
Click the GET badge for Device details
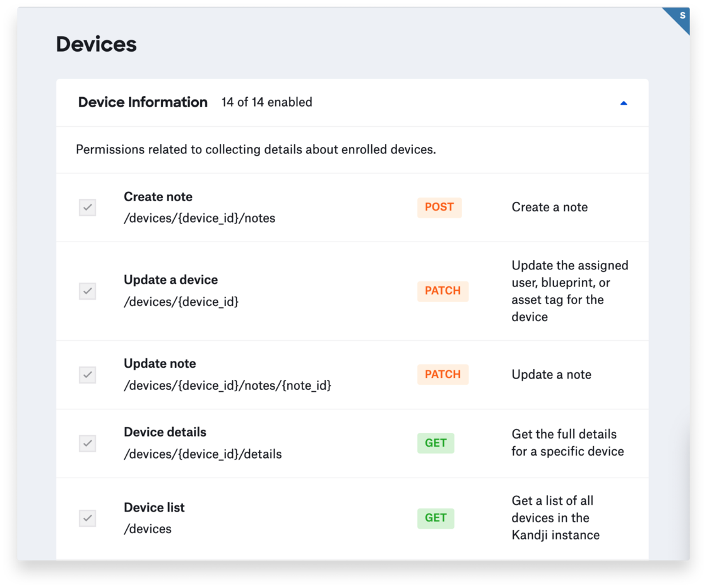[436, 443]
